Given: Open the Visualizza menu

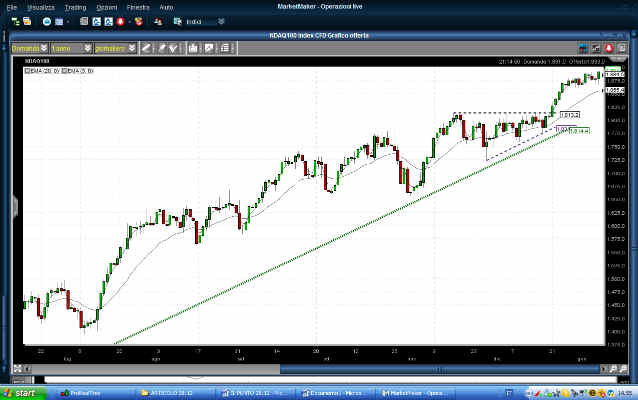Looking at the screenshot, I should [x=41, y=6].
